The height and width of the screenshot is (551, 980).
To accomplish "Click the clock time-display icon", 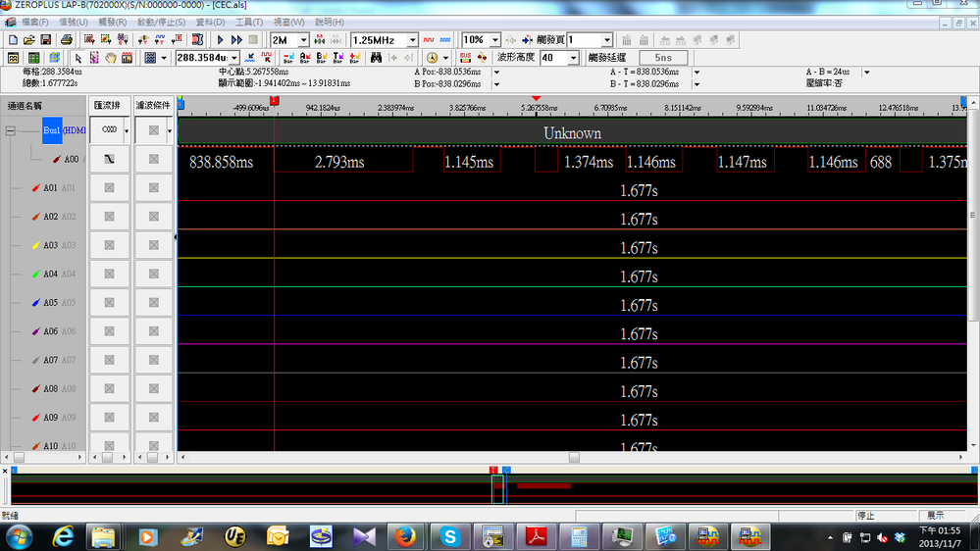I will click(x=432, y=58).
